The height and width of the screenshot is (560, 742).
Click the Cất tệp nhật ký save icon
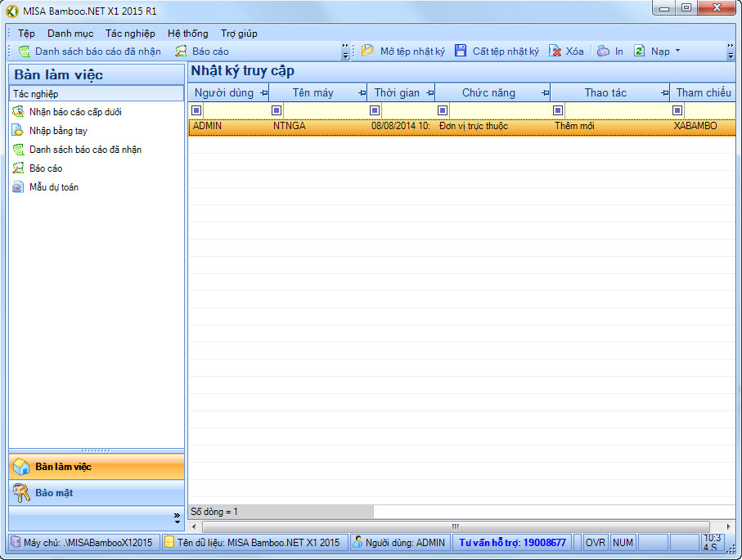tap(461, 51)
